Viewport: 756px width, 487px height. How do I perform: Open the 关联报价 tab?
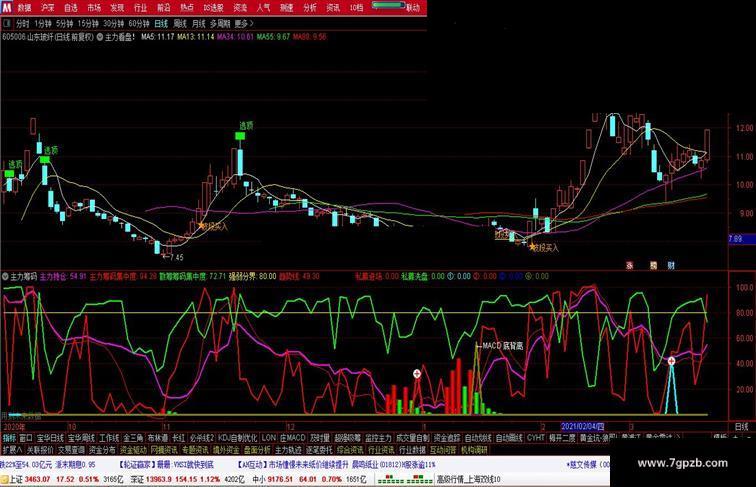pos(40,450)
